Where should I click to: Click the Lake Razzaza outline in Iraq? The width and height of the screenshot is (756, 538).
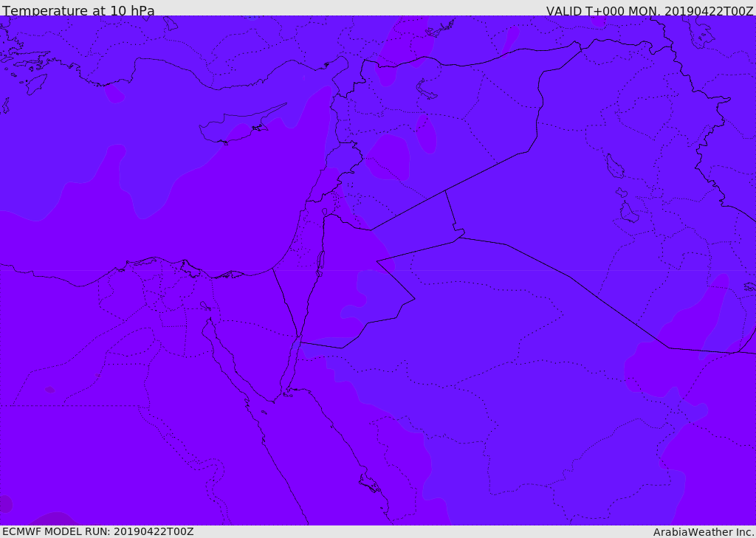629,213
